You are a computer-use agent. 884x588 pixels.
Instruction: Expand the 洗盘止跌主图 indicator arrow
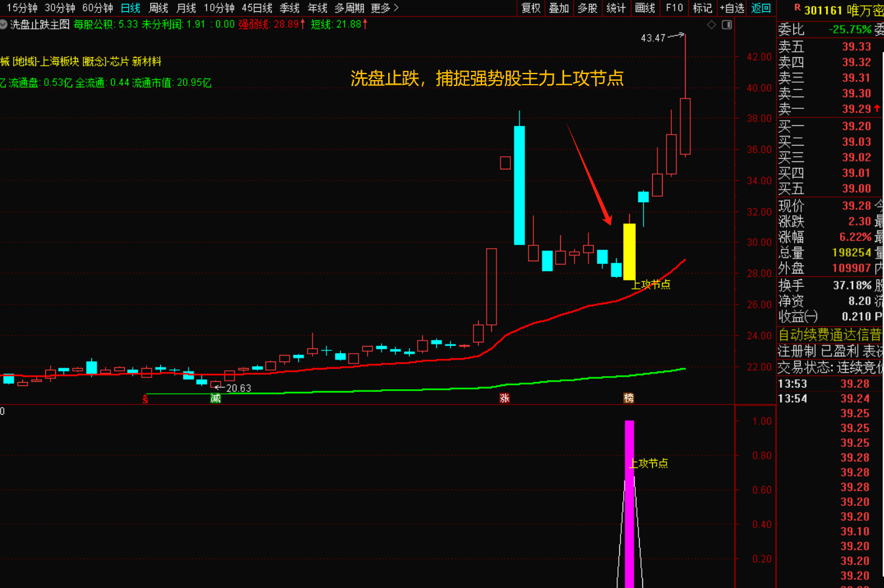tap(5, 24)
